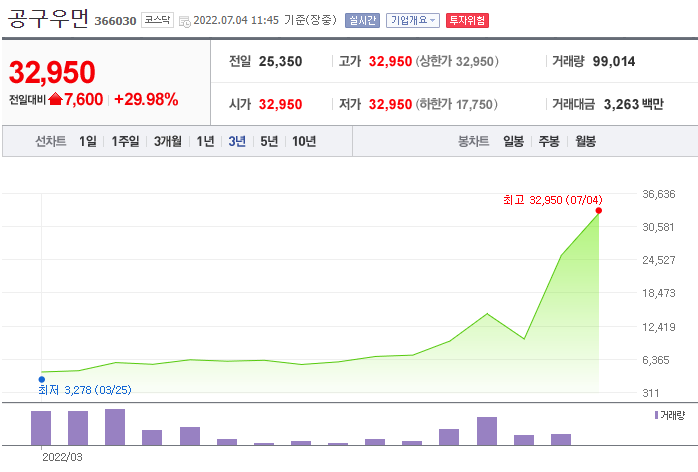Click the 24,527 y-axis label
This screenshot has width=698, height=472.
click(659, 260)
